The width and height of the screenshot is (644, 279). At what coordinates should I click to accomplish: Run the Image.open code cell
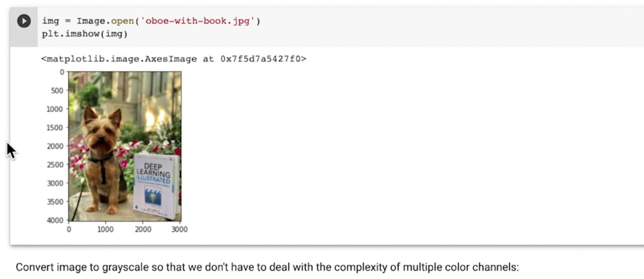click(x=24, y=21)
